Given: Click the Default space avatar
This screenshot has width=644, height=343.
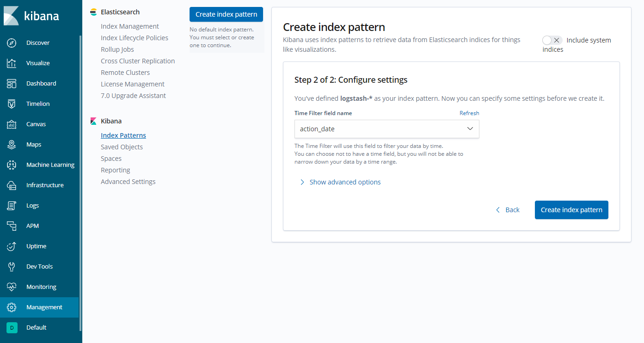Looking at the screenshot, I should 12,327.
